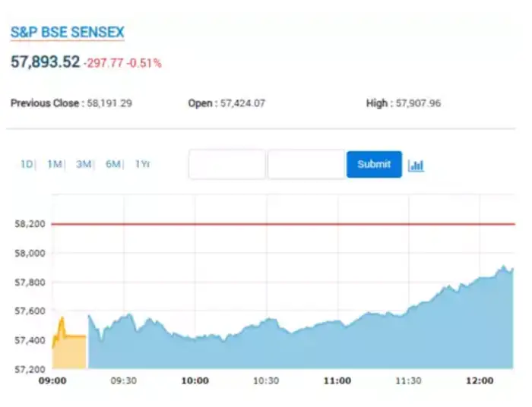The width and height of the screenshot is (532, 407).
Task: Click the 09:00 time axis label
Action: click(x=52, y=380)
